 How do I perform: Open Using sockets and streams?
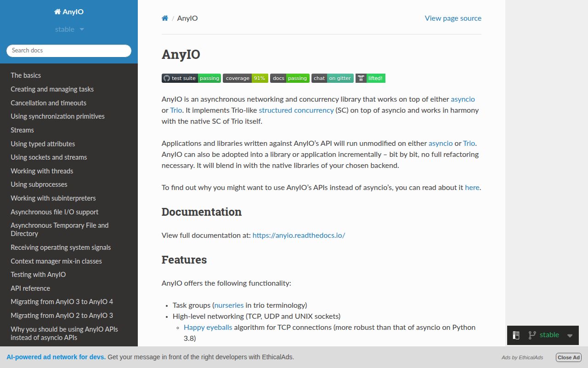coord(69,157)
